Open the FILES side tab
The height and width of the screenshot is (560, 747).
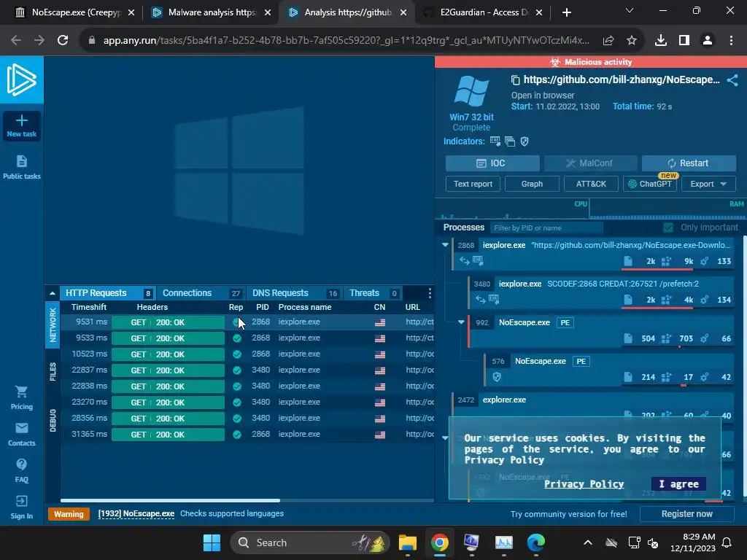[53, 371]
